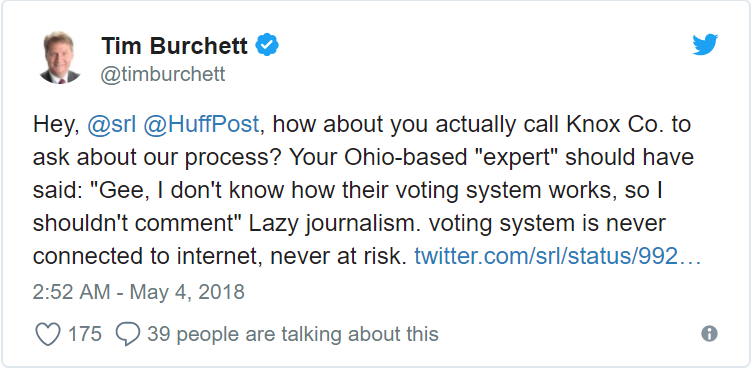
Task: Click the 175 likes count
Action: 85,334
